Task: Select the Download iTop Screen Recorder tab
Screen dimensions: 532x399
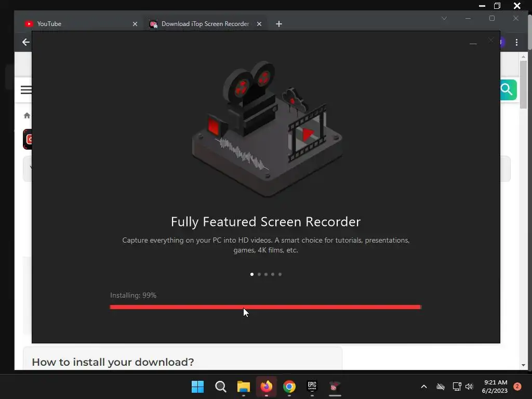Action: (205, 24)
